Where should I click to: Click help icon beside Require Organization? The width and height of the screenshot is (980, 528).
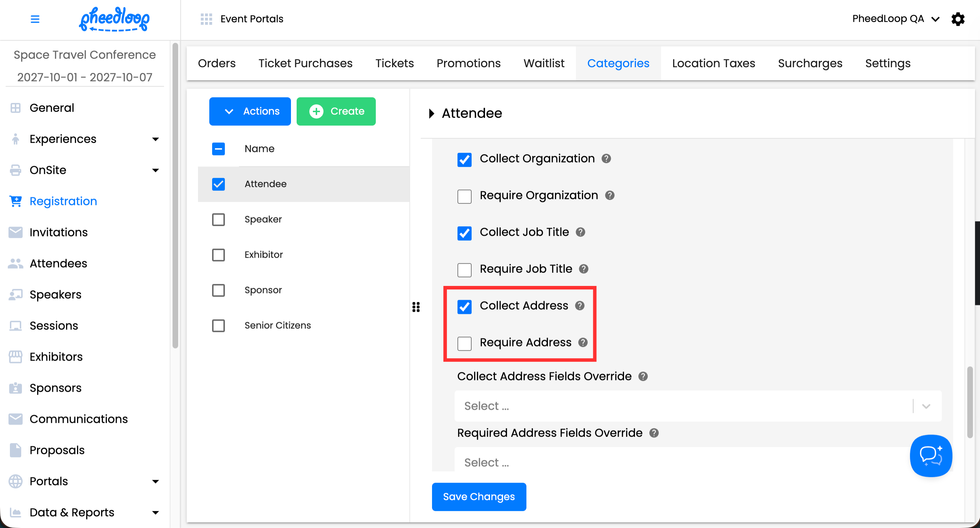pyautogui.click(x=609, y=195)
